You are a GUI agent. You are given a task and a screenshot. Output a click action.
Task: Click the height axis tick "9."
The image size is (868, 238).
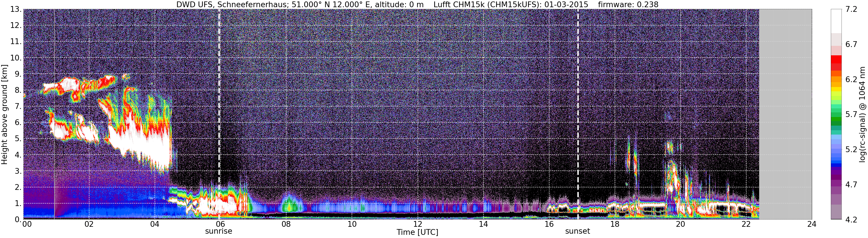[18, 74]
